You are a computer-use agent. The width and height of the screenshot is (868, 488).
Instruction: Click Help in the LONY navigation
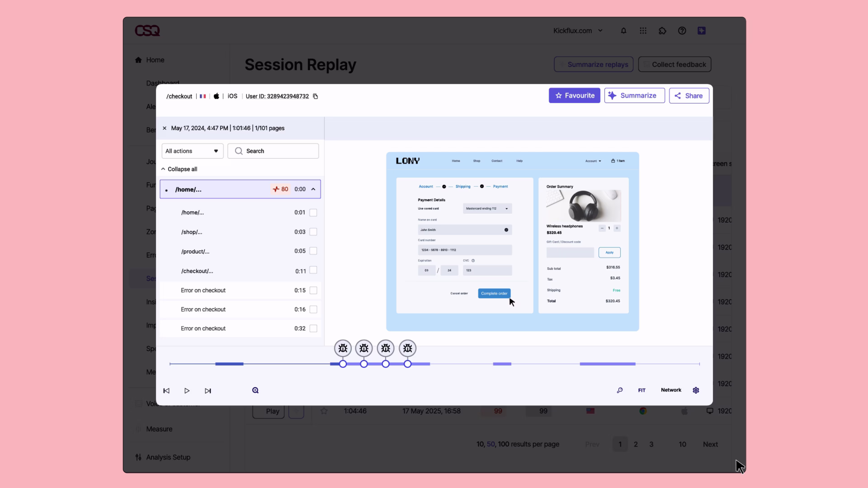[519, 161]
